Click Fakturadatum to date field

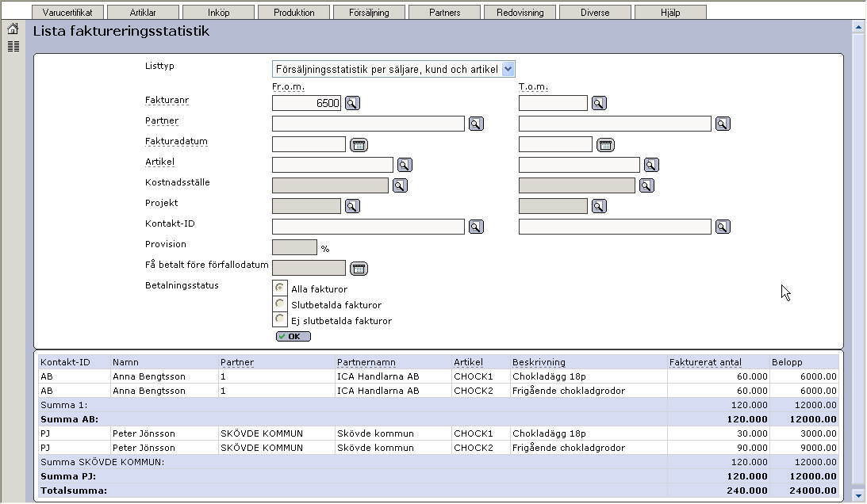click(556, 144)
